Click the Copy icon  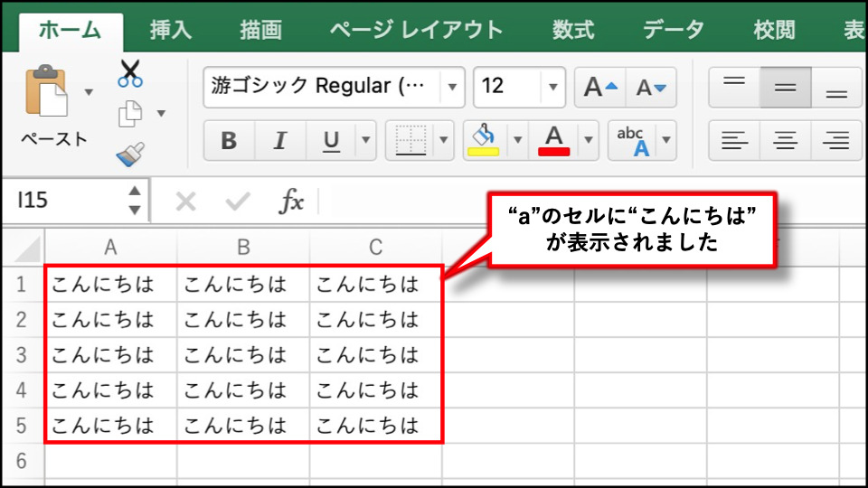tap(130, 114)
